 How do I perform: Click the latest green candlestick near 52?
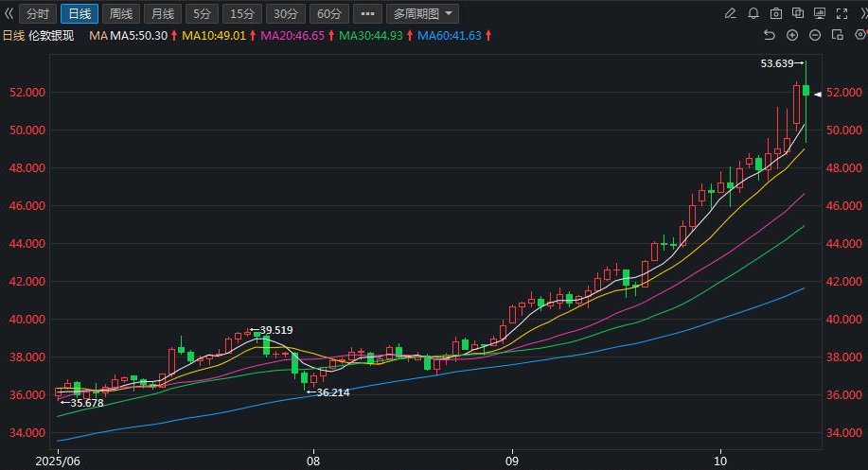click(806, 90)
